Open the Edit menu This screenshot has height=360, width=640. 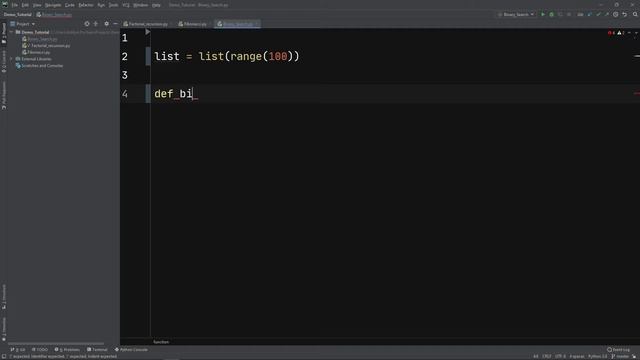(x=25, y=5)
